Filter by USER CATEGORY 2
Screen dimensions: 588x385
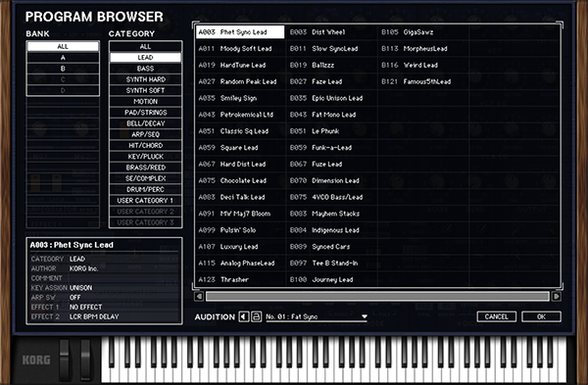(x=145, y=212)
